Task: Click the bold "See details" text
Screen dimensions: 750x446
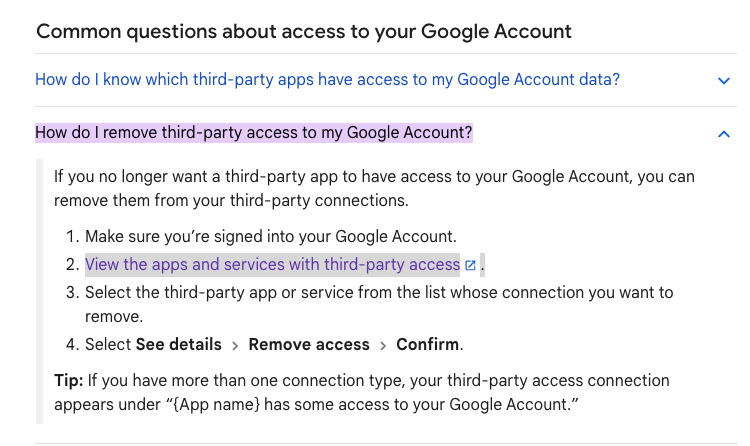Action: pos(179,345)
